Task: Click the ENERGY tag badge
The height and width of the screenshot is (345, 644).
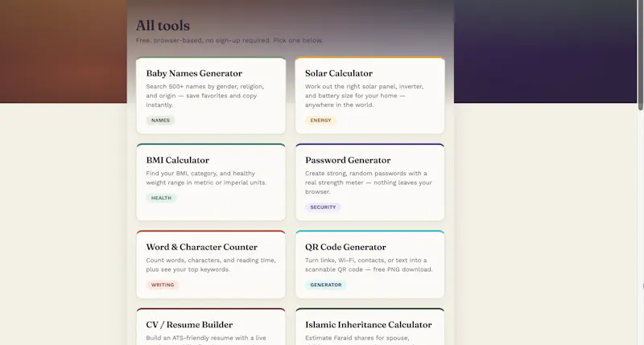Action: (320, 120)
